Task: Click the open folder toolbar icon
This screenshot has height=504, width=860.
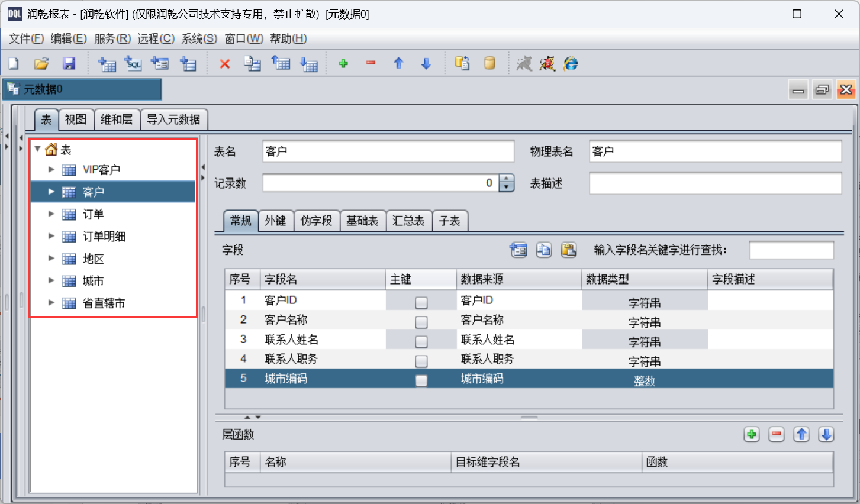Action: tap(41, 63)
